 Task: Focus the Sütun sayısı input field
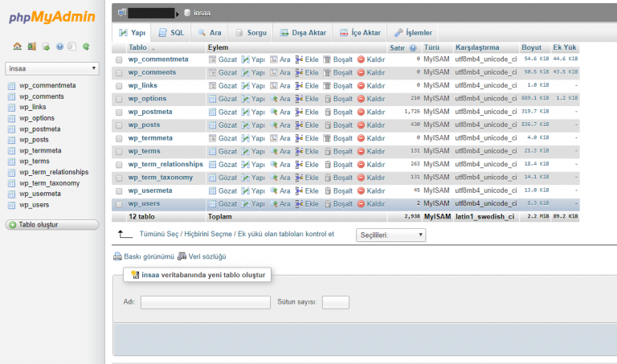336,302
